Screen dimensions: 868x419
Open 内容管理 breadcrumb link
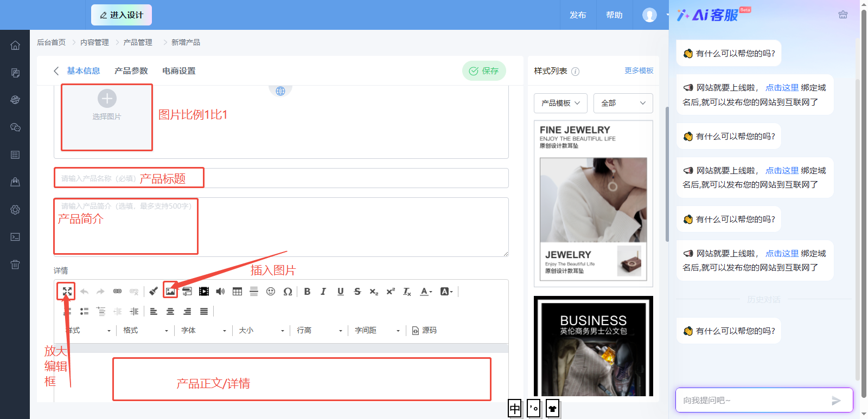(x=94, y=42)
